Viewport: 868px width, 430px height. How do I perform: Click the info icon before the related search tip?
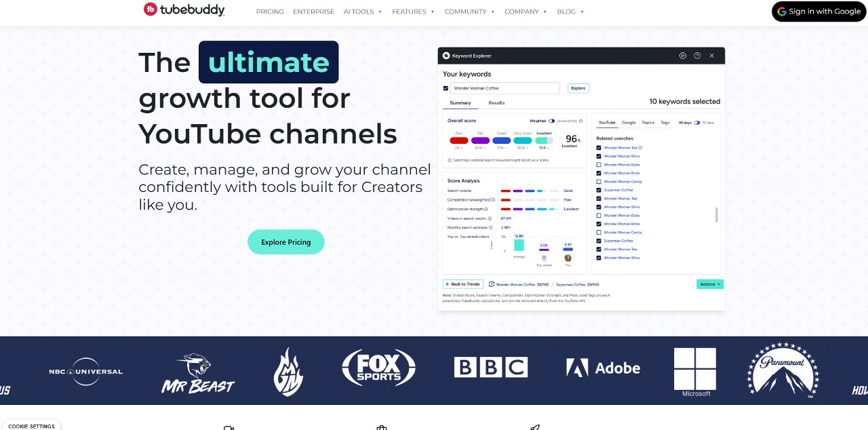(x=449, y=160)
